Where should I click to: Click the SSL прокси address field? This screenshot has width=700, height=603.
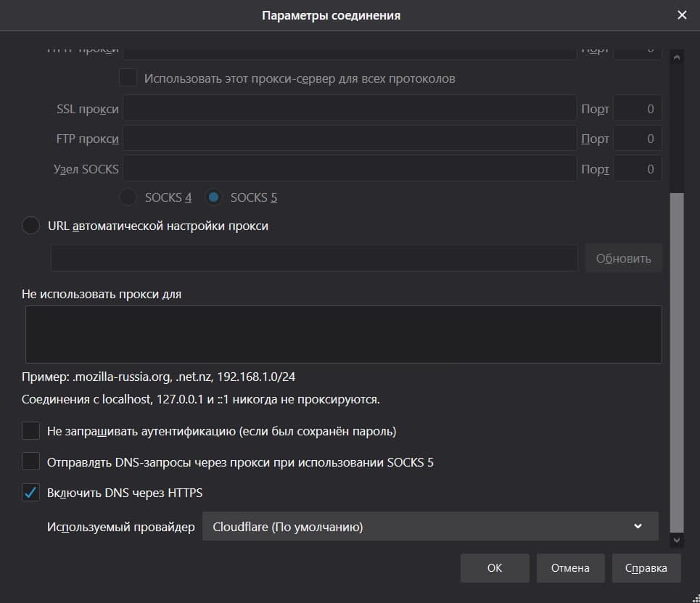pos(349,109)
